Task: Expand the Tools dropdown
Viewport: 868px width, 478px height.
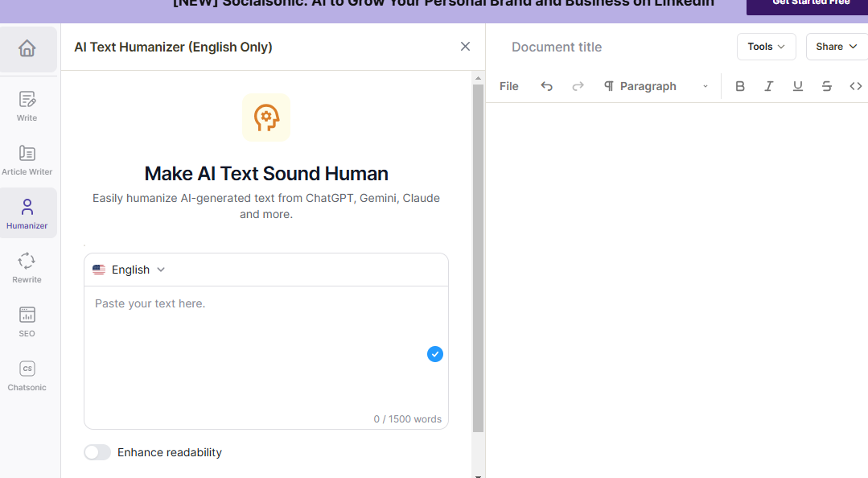Action: point(766,47)
